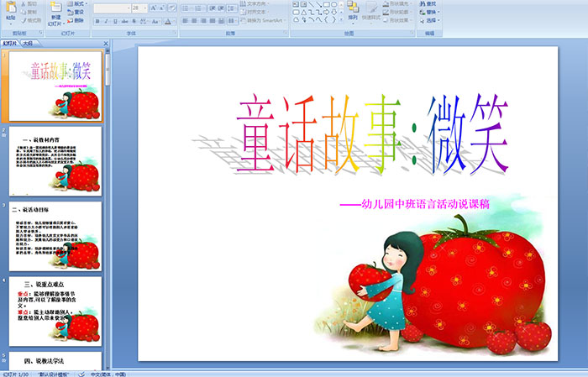Open the line spacing dropdown
Image resolution: width=588 pixels, height=377 pixels.
[x=233, y=8]
